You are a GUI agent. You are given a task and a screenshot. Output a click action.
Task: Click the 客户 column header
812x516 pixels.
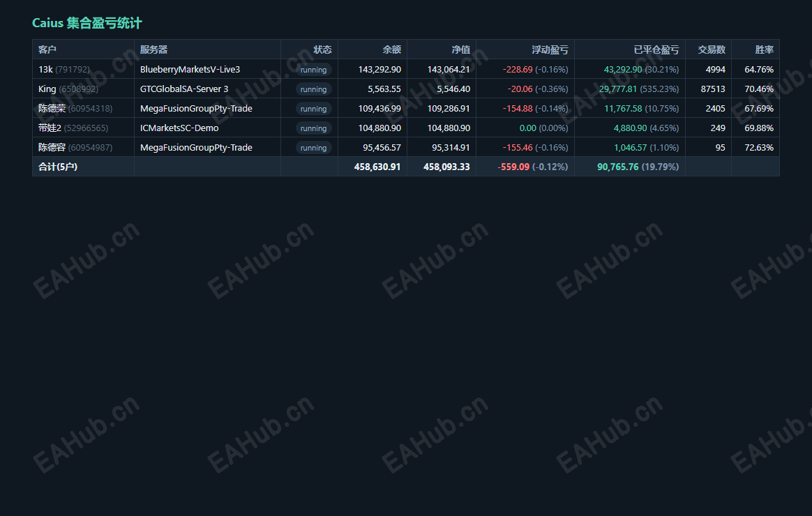coord(47,50)
